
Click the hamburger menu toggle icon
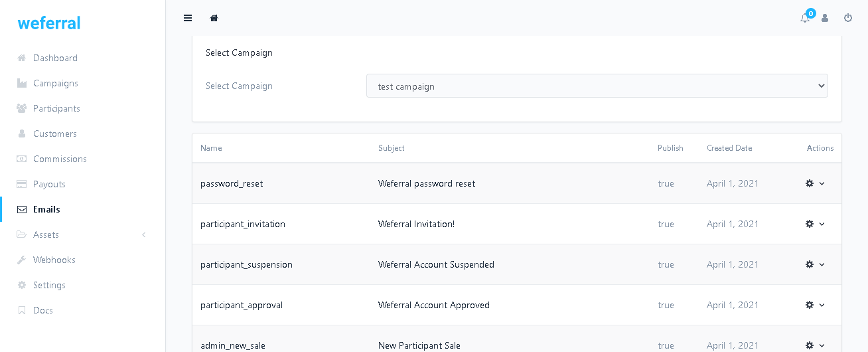click(188, 18)
